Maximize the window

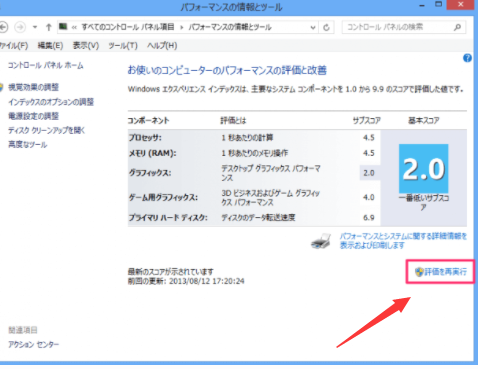438,4
